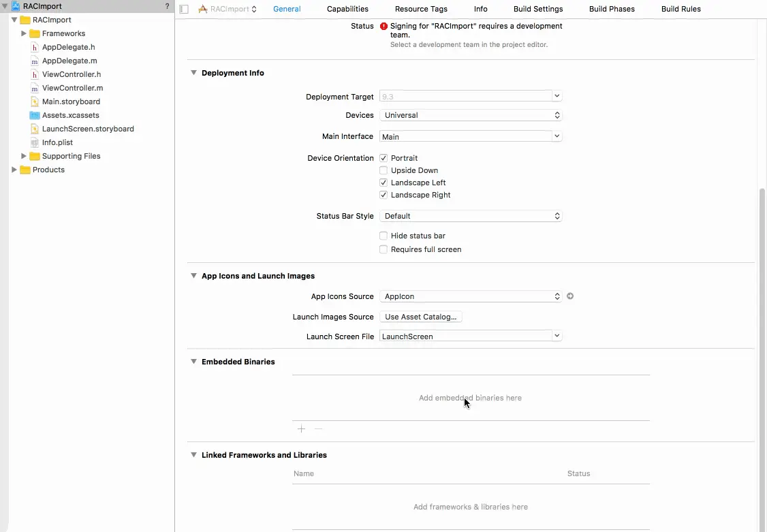Open the Devices Universal popup
The image size is (767, 532).
[471, 115]
